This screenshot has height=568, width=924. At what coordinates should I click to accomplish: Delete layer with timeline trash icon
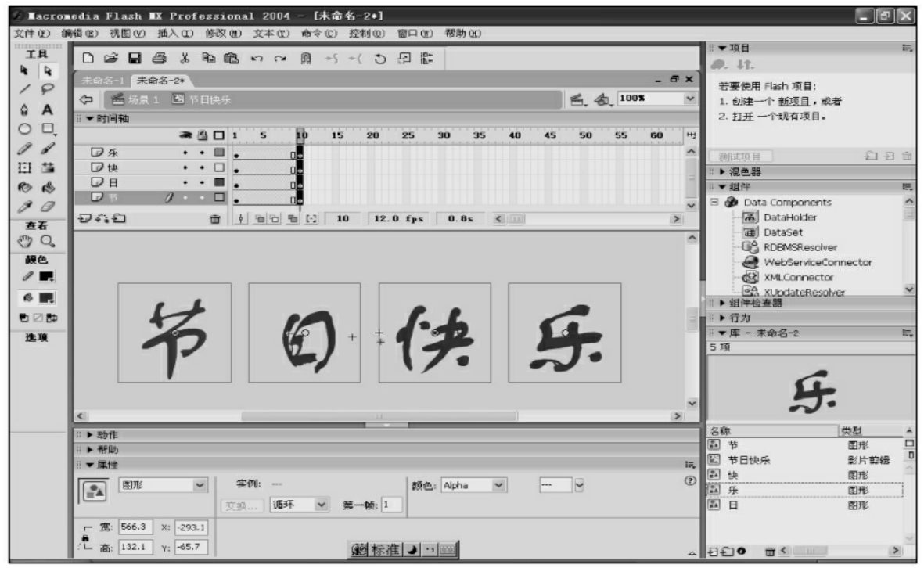click(215, 219)
